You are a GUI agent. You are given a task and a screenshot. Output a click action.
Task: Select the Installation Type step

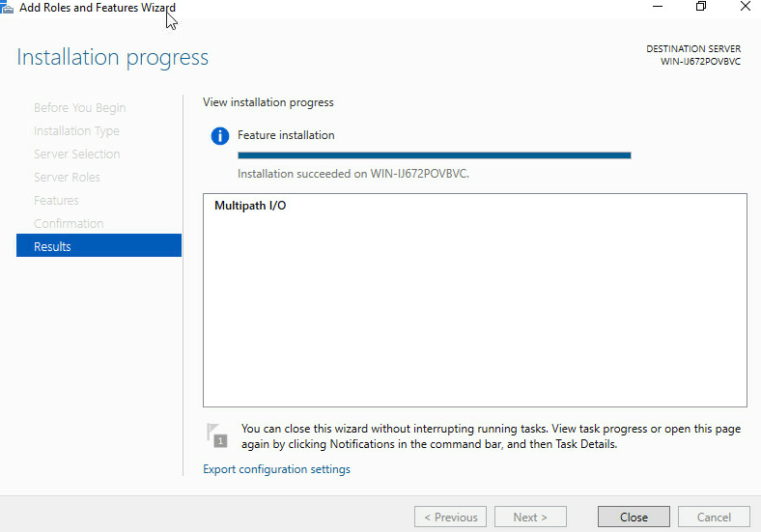[x=76, y=131]
